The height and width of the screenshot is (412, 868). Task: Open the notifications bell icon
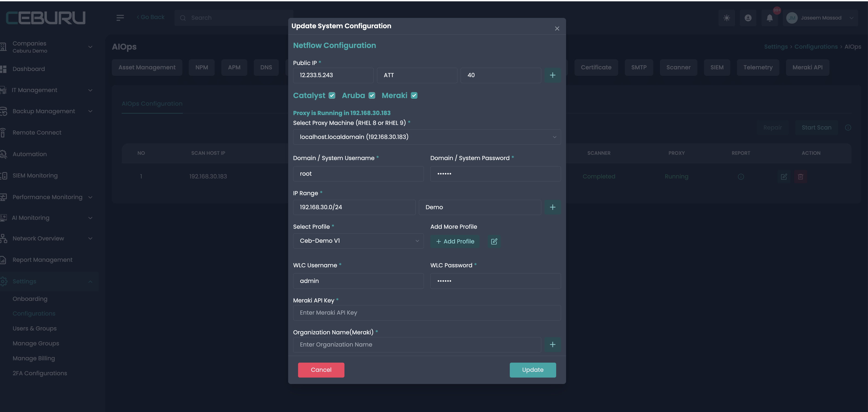coord(769,18)
